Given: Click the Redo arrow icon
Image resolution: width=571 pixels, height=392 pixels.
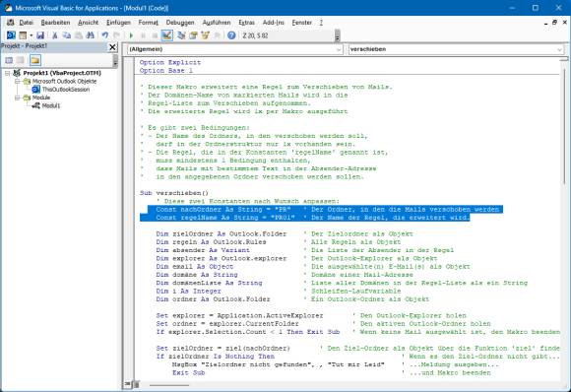Looking at the screenshot, I should [116, 35].
